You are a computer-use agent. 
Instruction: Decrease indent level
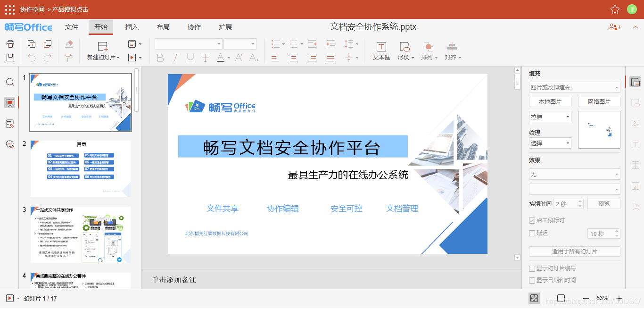[312, 44]
